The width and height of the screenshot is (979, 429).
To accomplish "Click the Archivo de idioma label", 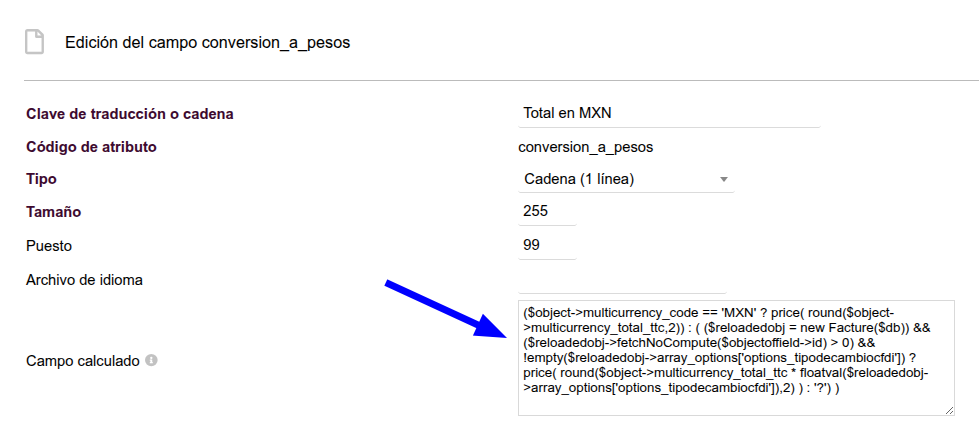I will pyautogui.click(x=84, y=280).
